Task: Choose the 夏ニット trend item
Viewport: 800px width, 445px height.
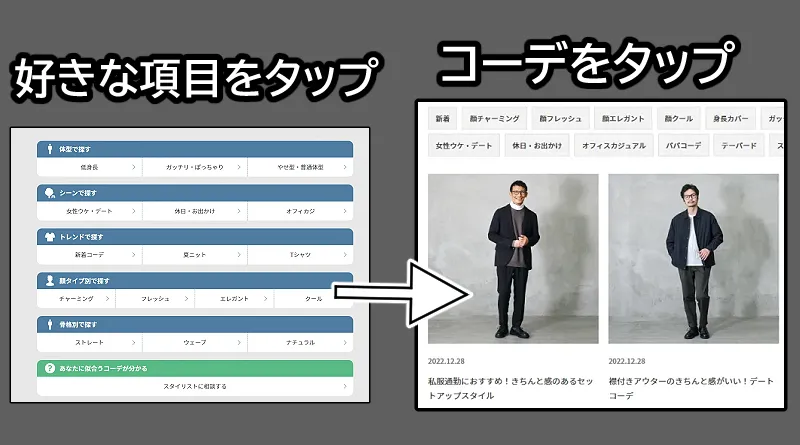Action: (195, 255)
